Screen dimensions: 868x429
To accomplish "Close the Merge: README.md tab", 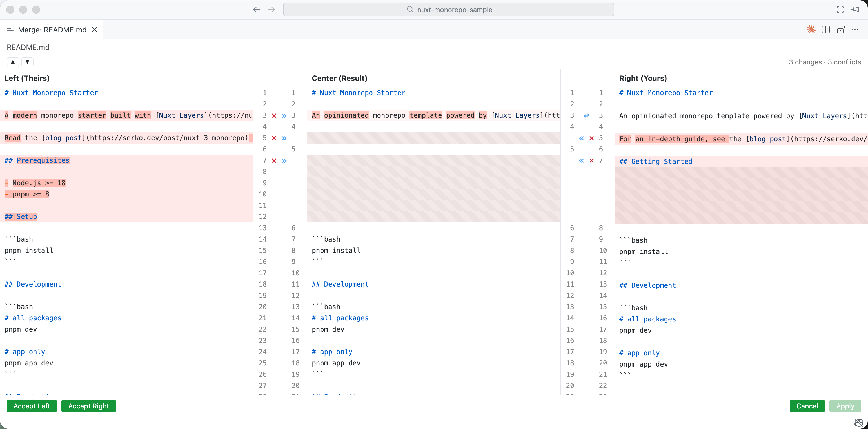I will [x=95, y=30].
